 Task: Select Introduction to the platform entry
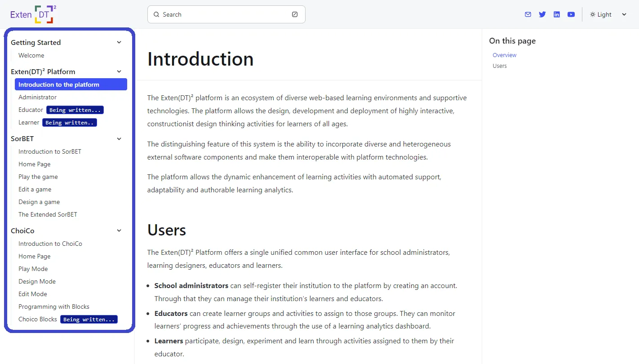click(59, 84)
